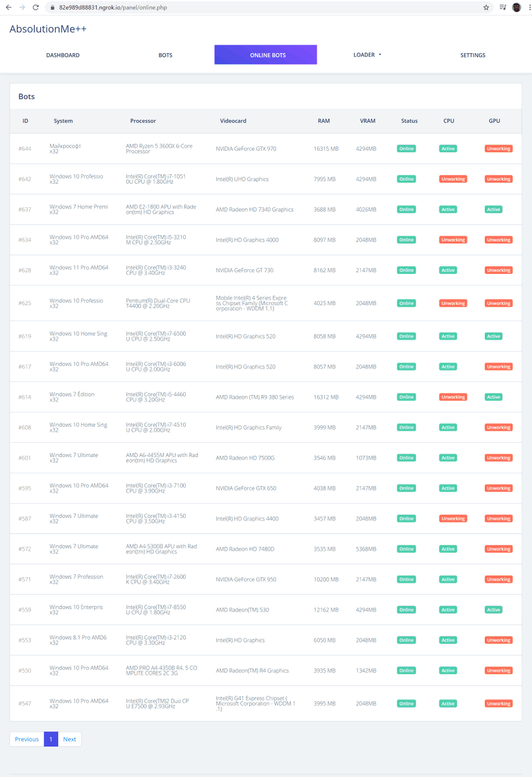Click the media playback icon in the toolbar
This screenshot has height=777, width=532.
tap(501, 8)
